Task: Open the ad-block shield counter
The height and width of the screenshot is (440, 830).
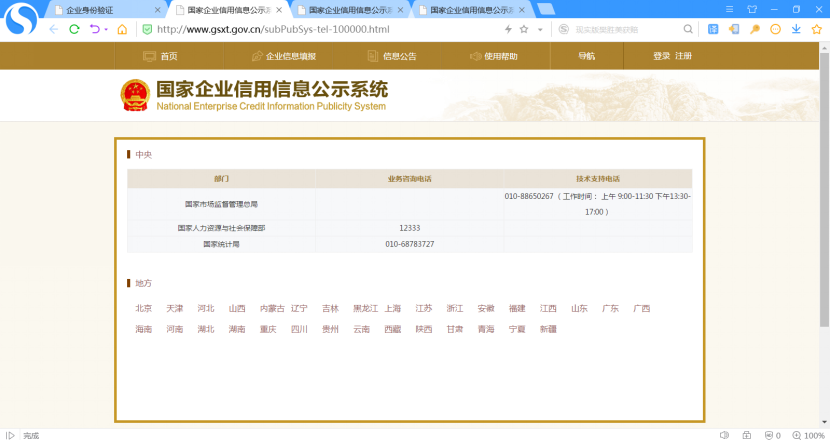Action: pyautogui.click(x=773, y=435)
